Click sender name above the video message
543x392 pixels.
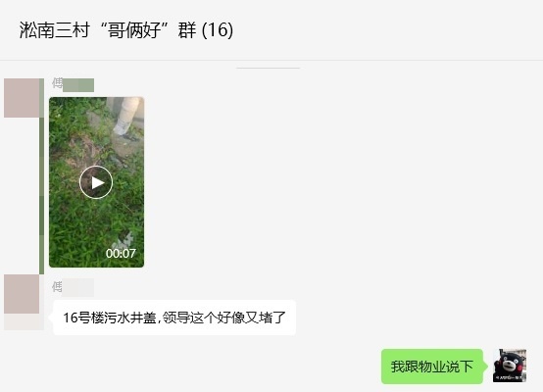point(73,85)
